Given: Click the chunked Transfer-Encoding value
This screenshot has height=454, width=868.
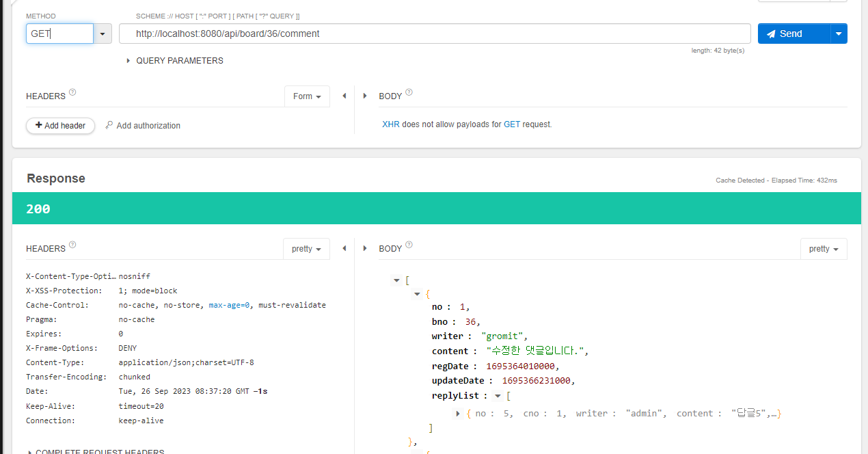Looking at the screenshot, I should click(x=135, y=377).
